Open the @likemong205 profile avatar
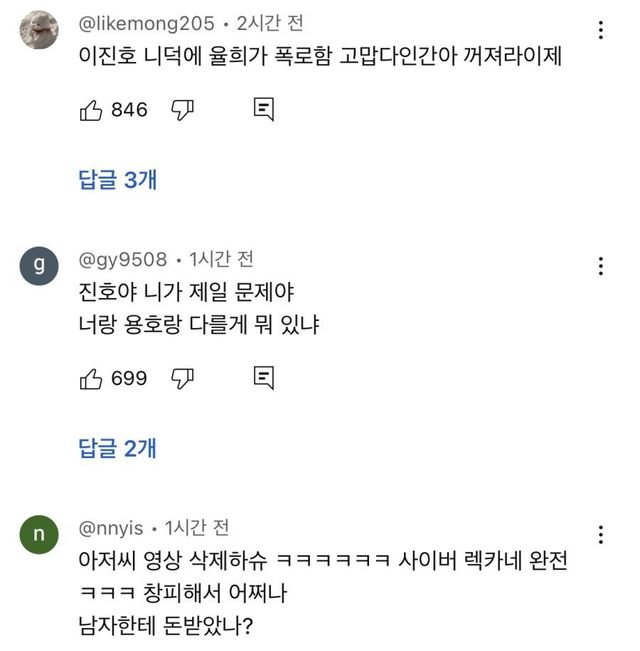Image resolution: width=640 pixels, height=651 pixels. (39, 30)
